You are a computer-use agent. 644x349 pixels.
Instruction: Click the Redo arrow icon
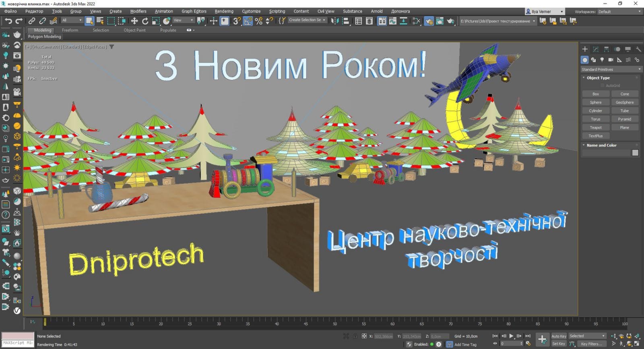tap(19, 21)
